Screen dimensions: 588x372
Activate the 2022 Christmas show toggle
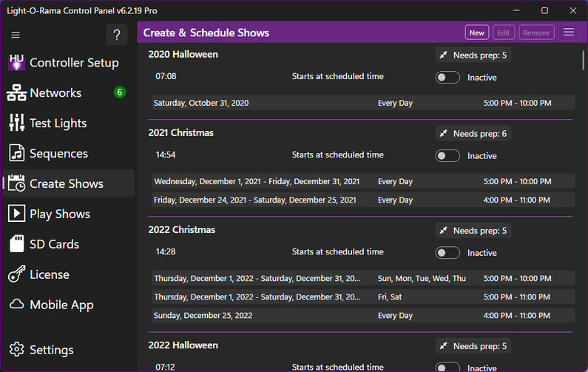(x=447, y=253)
